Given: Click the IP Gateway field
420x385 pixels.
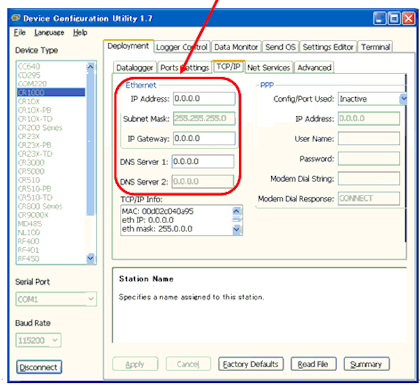Looking at the screenshot, I should (x=204, y=138).
